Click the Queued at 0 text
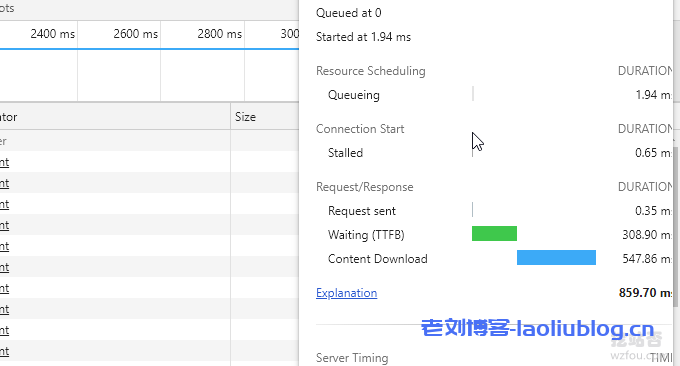The width and height of the screenshot is (680, 366). (x=348, y=13)
